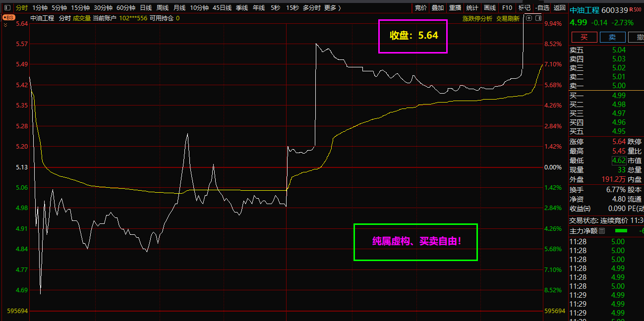This screenshot has width=644, height=321.
Task: Select the 10分钟 period tab
Action: (x=199, y=8)
